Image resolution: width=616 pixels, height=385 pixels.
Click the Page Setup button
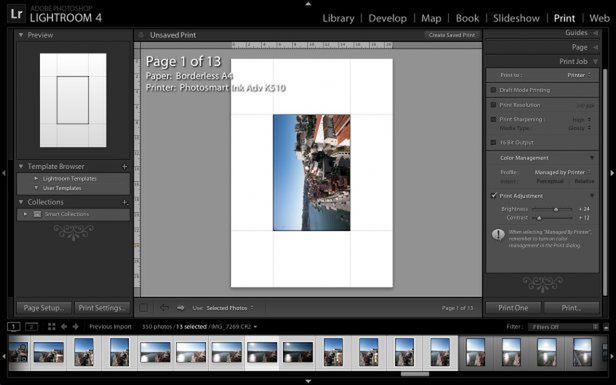(x=44, y=308)
